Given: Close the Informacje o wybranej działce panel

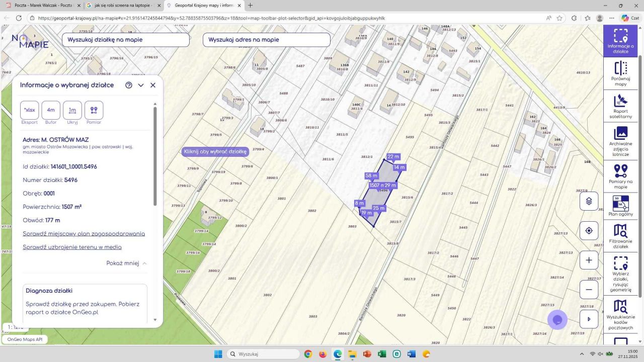Looking at the screenshot, I should click(153, 85).
